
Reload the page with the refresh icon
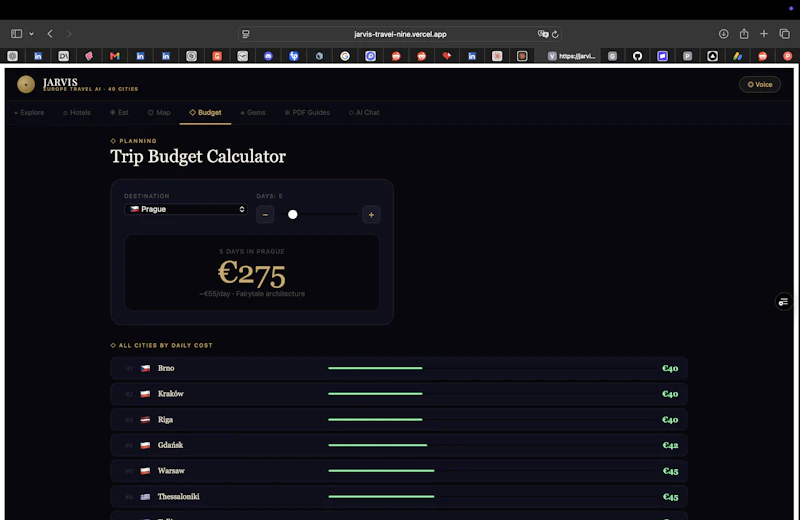click(555, 34)
